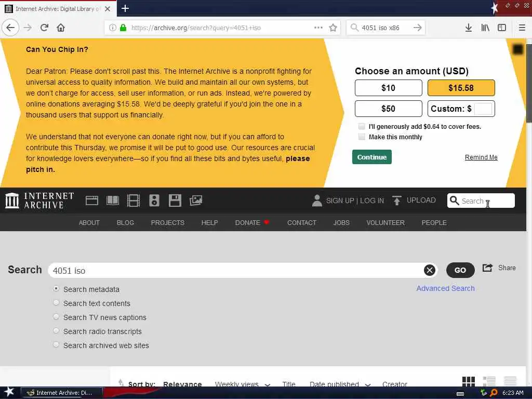532x399 pixels.
Task: Open the taskbar star start menu
Action: click(9, 392)
